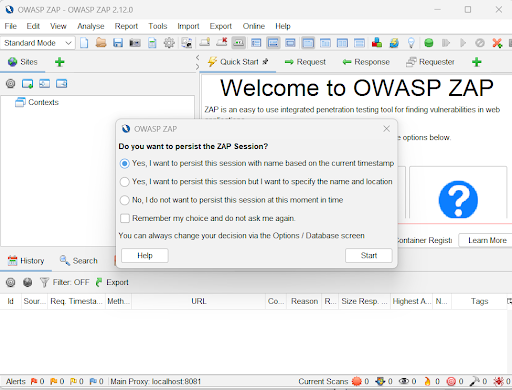This screenshot has width=512, height=390.
Task: Click the Manage Add-ons colored blocks icon
Action: click(377, 43)
